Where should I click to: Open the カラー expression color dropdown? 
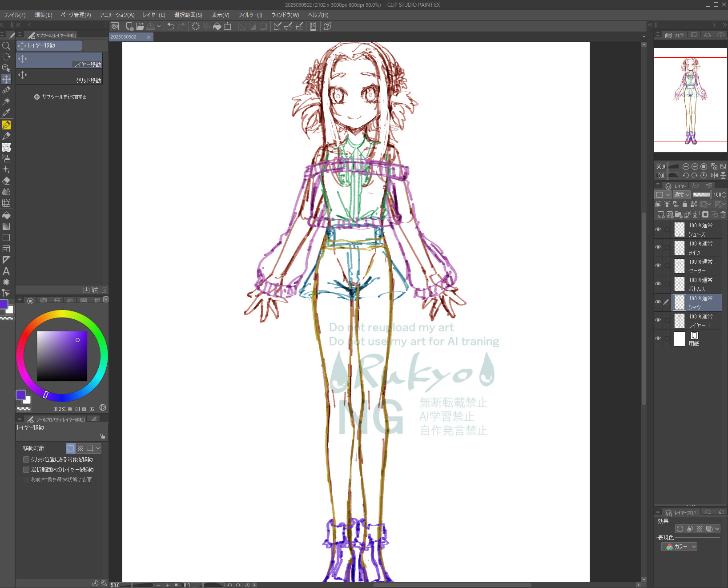tap(680, 547)
